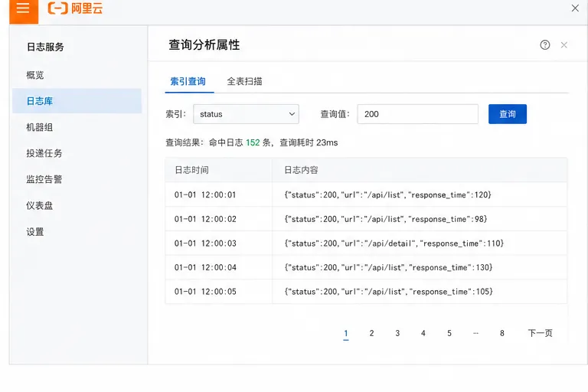The height and width of the screenshot is (392, 588).
Task: Click the 日志内容 column header
Action: 301,170
